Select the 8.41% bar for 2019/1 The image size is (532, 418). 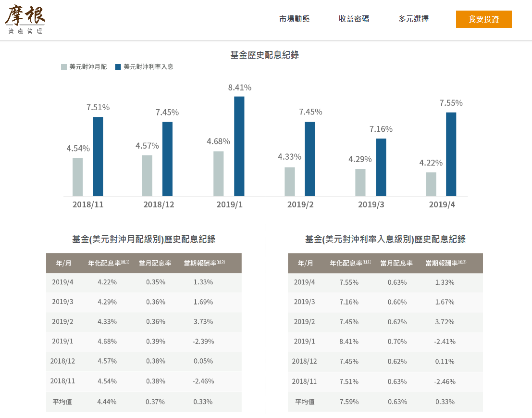click(x=239, y=144)
